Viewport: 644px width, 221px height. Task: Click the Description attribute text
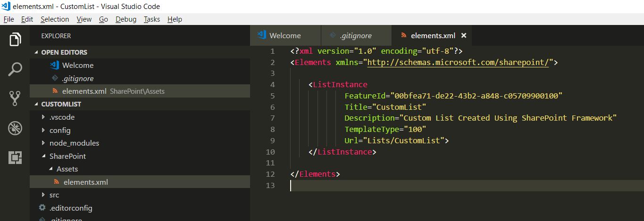pyautogui.click(x=481, y=118)
